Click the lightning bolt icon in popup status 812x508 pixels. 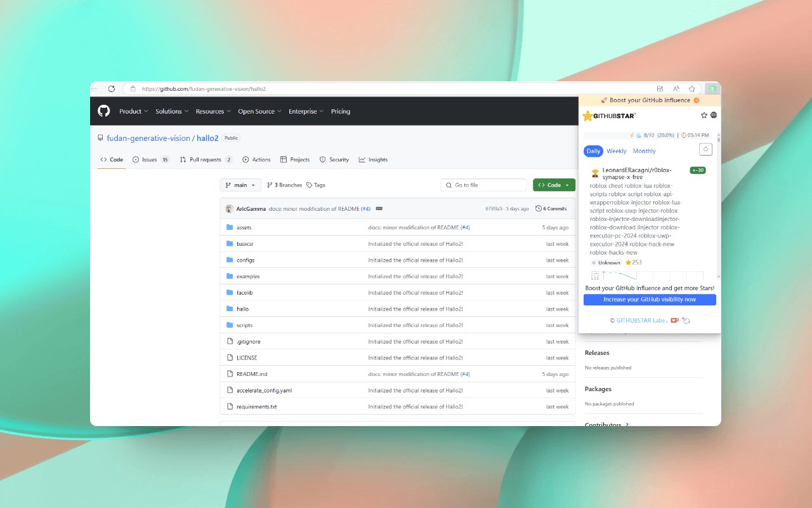[631, 135]
